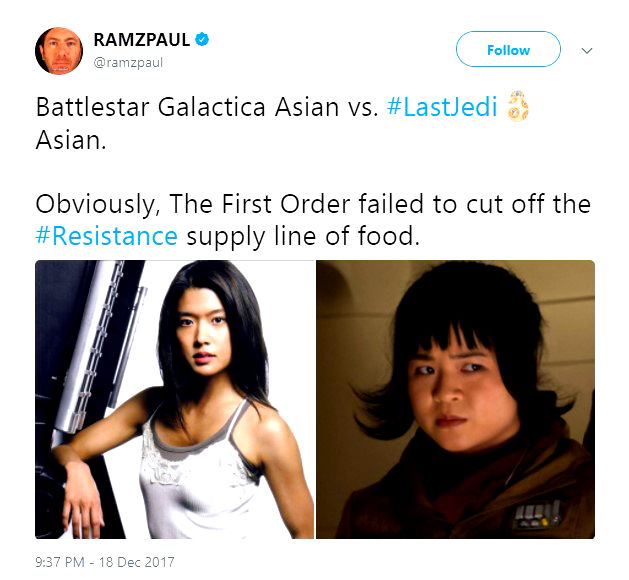Open the @ramzpaul handle
The height and width of the screenshot is (580, 629).
point(128,63)
